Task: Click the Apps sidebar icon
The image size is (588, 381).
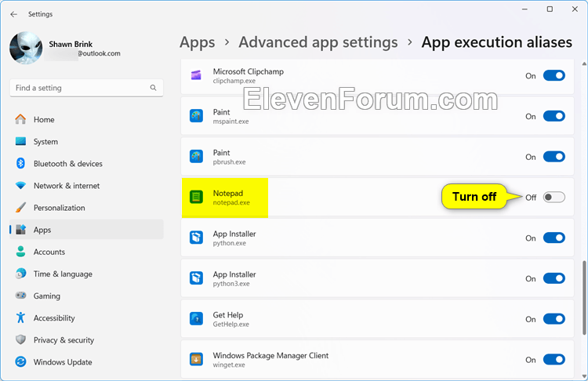Action: 20,230
